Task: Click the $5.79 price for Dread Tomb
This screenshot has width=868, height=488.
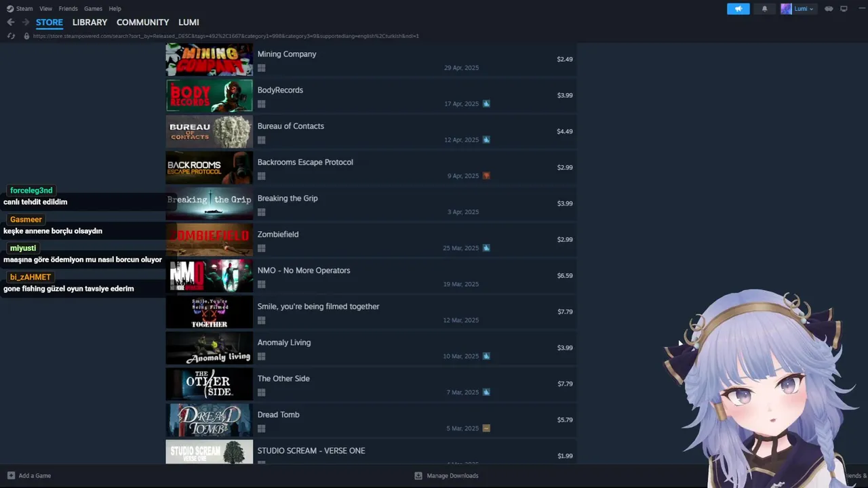Action: click(x=565, y=420)
